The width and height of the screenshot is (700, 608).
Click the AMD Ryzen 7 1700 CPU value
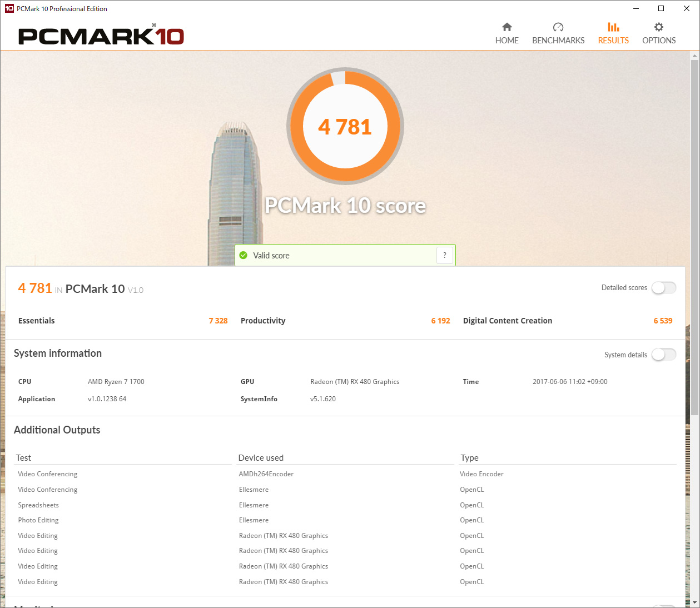click(x=116, y=382)
